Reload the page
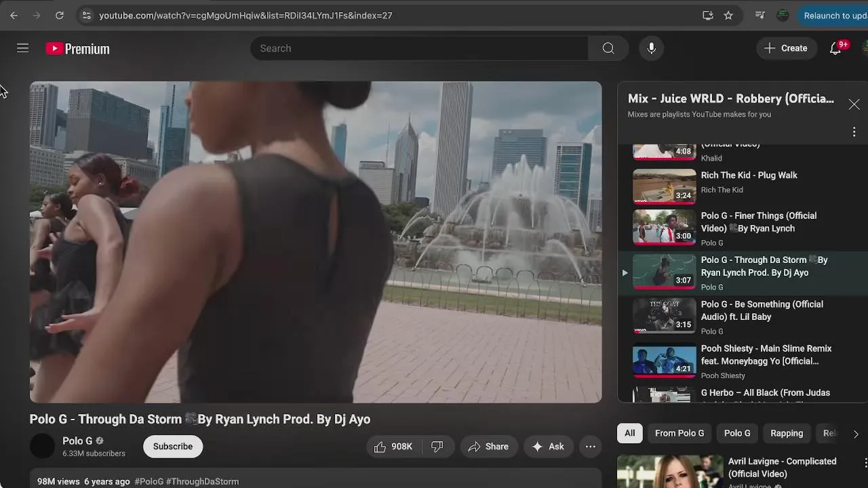The width and height of the screenshot is (868, 488). (60, 15)
